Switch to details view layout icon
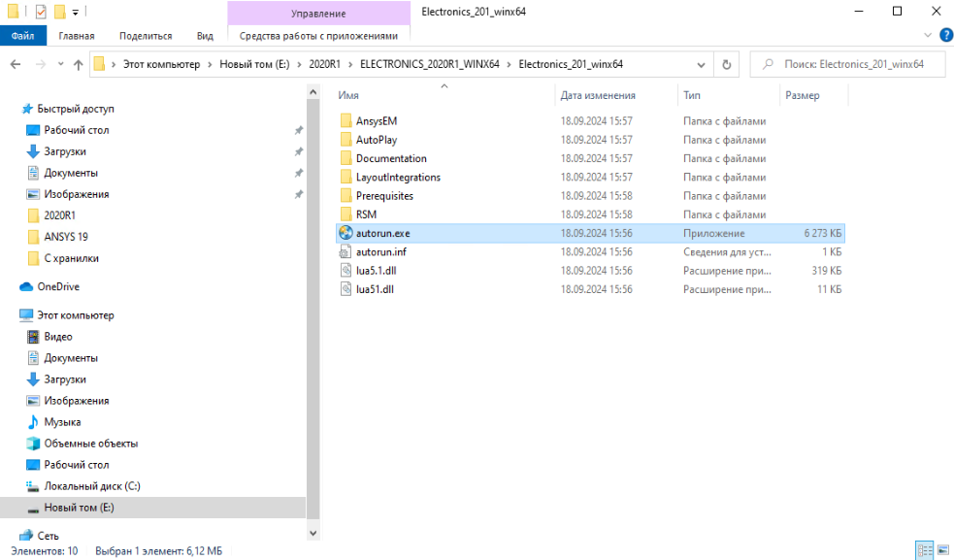The image size is (954, 560). click(x=925, y=550)
